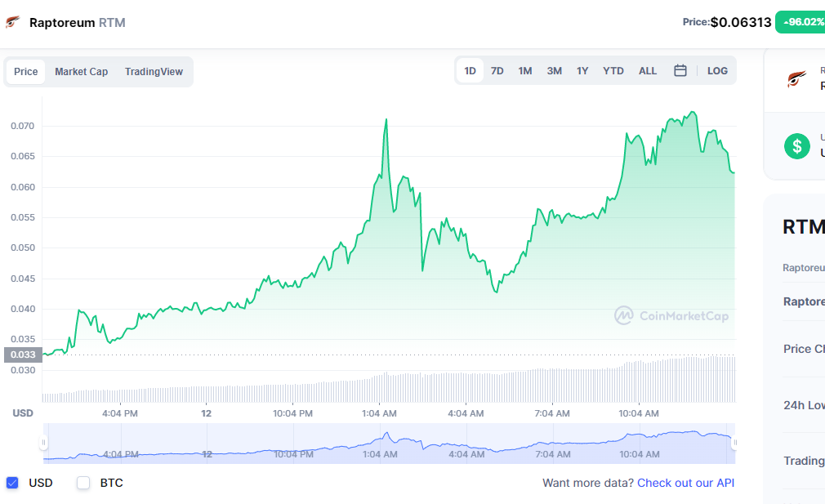The width and height of the screenshot is (825, 504).
Task: Click the 'Price:' label in header
Action: tap(696, 22)
